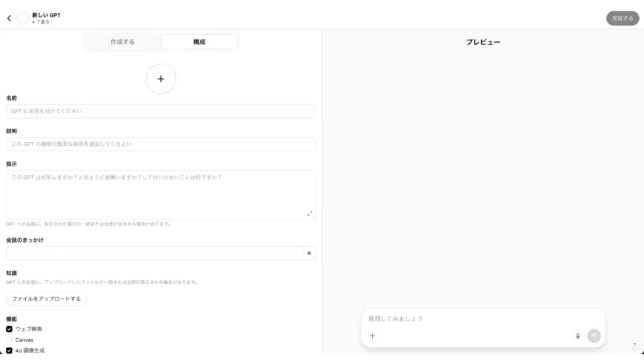Image resolution: width=644 pixels, height=362 pixels.
Task: Click the 知識 section label
Action: pos(11,273)
